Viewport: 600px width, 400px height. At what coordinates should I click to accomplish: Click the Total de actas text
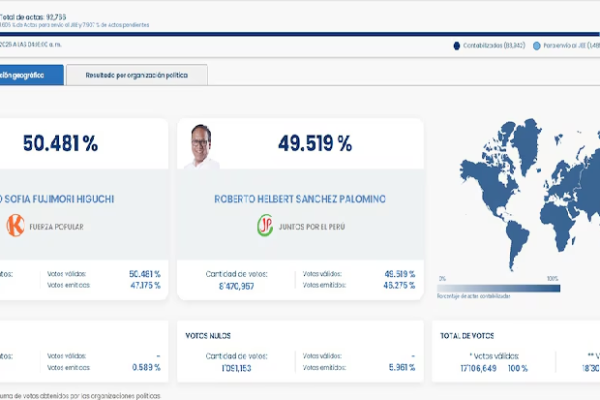[33, 17]
